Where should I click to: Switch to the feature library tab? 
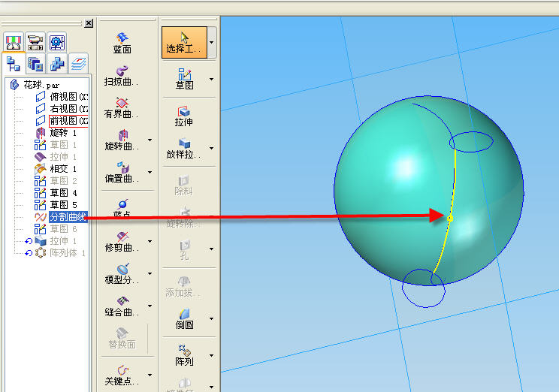coord(35,64)
